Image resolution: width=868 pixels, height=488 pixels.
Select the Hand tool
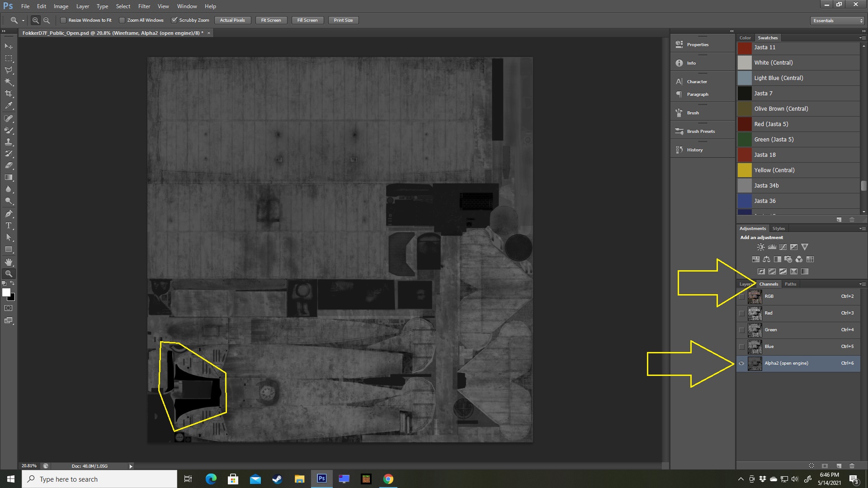point(9,262)
